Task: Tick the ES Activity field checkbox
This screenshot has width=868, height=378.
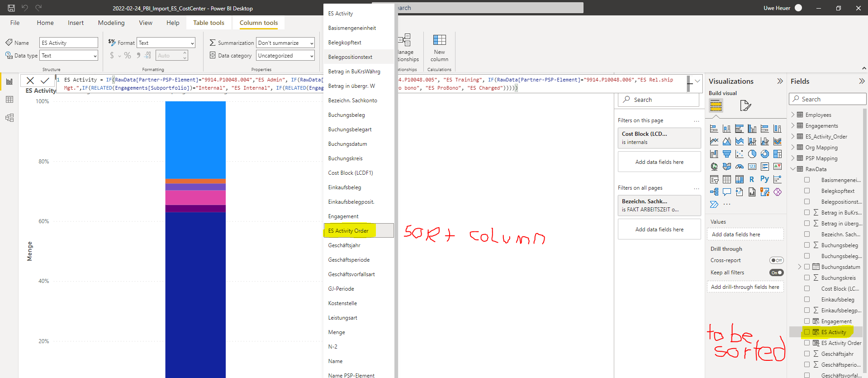Action: (x=807, y=332)
